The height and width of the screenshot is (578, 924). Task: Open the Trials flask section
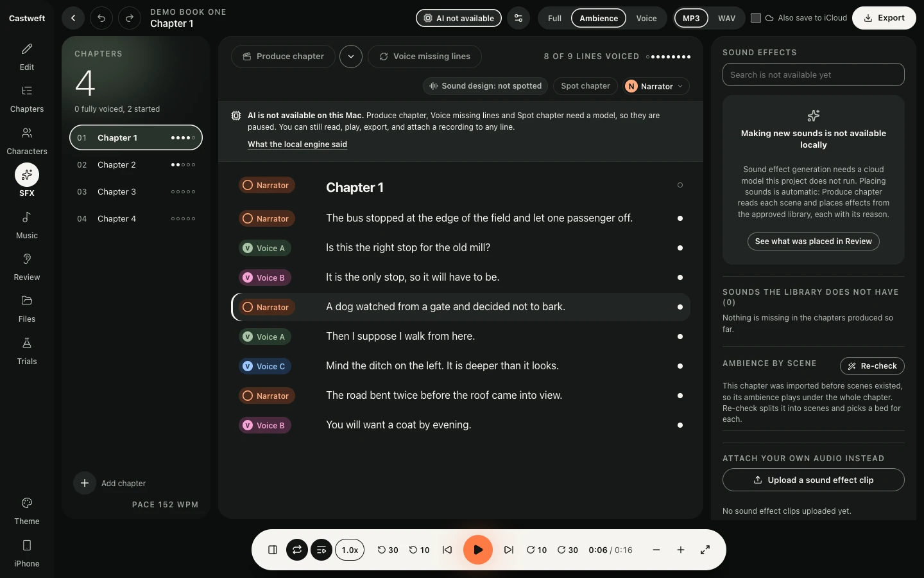click(27, 351)
